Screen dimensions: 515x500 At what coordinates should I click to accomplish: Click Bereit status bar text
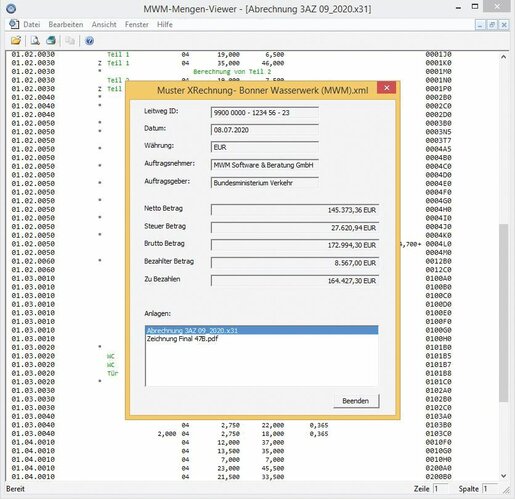(15, 489)
